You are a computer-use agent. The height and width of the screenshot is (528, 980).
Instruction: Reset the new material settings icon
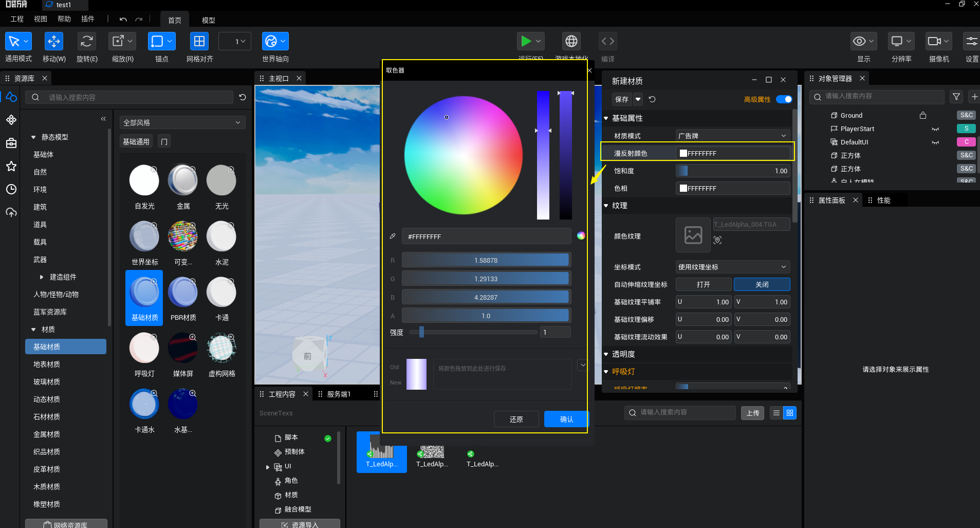click(652, 99)
